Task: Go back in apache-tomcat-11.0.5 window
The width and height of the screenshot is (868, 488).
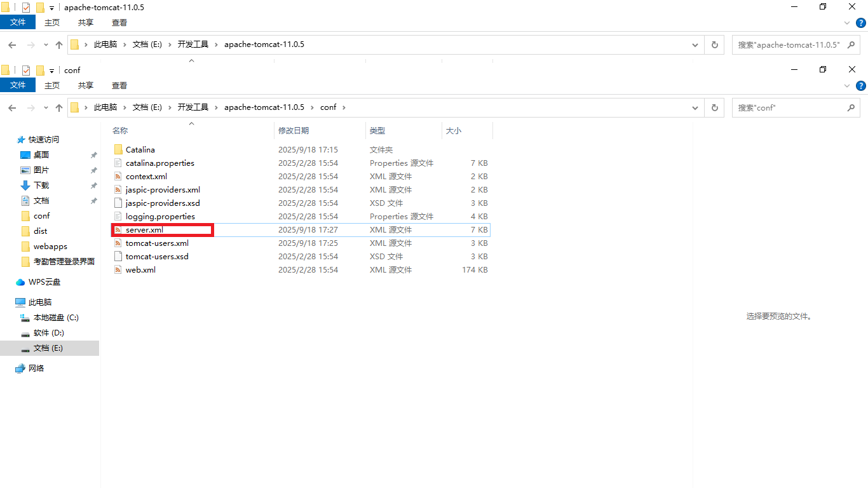Action: (x=12, y=45)
